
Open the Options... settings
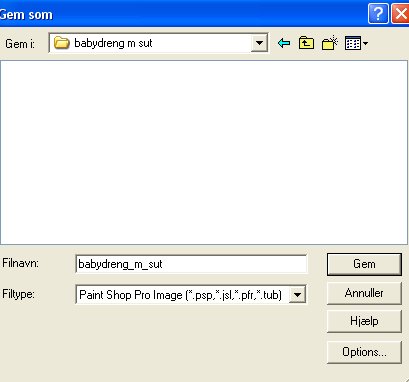tap(364, 352)
